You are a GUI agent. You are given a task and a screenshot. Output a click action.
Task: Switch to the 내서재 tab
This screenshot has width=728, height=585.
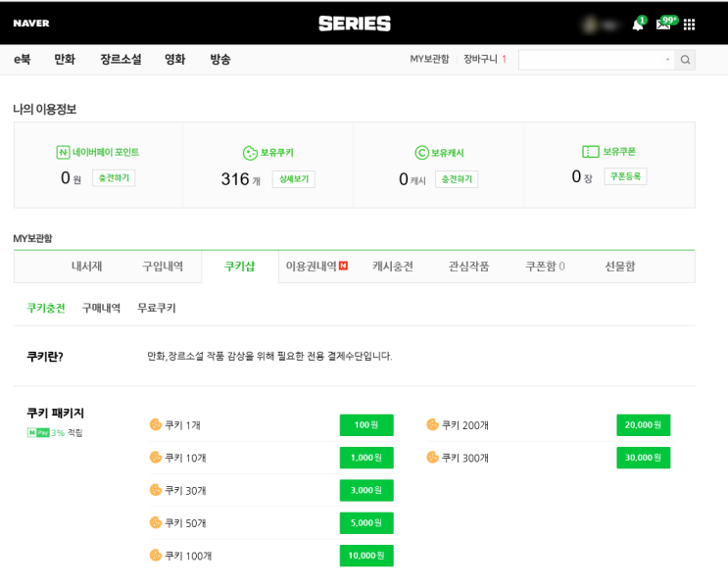pos(86,266)
